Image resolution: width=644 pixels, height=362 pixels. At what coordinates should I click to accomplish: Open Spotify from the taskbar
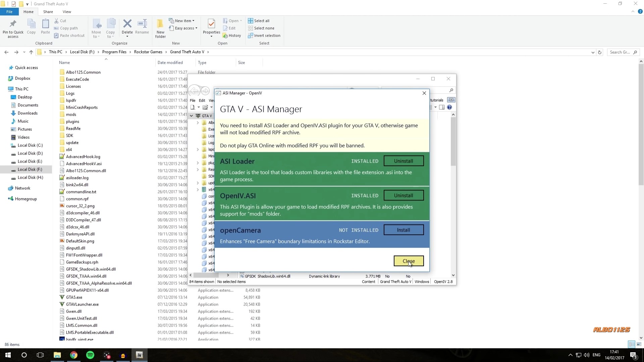click(x=90, y=355)
